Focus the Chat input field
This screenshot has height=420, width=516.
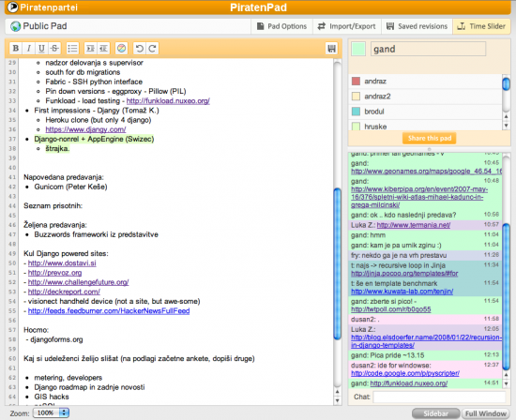click(439, 397)
